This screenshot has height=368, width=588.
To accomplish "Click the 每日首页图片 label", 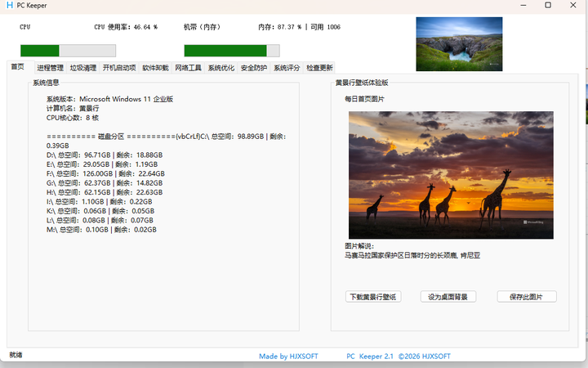I will click(x=364, y=99).
